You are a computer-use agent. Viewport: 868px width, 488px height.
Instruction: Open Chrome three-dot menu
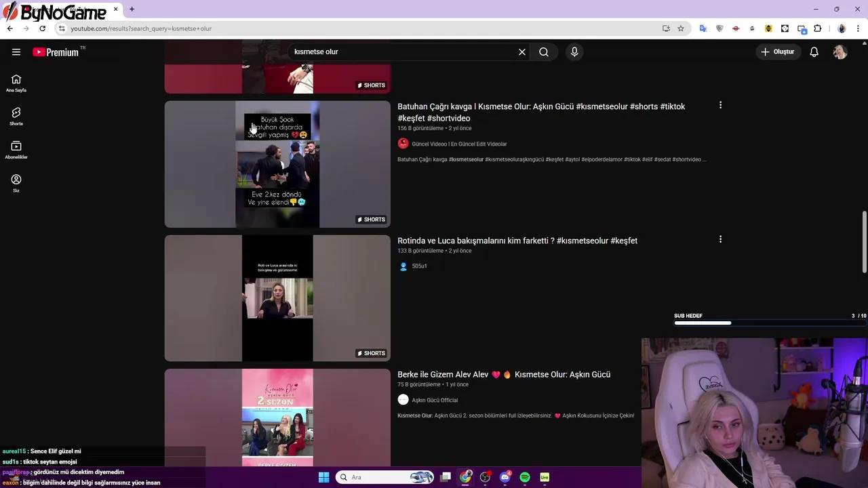[859, 28]
